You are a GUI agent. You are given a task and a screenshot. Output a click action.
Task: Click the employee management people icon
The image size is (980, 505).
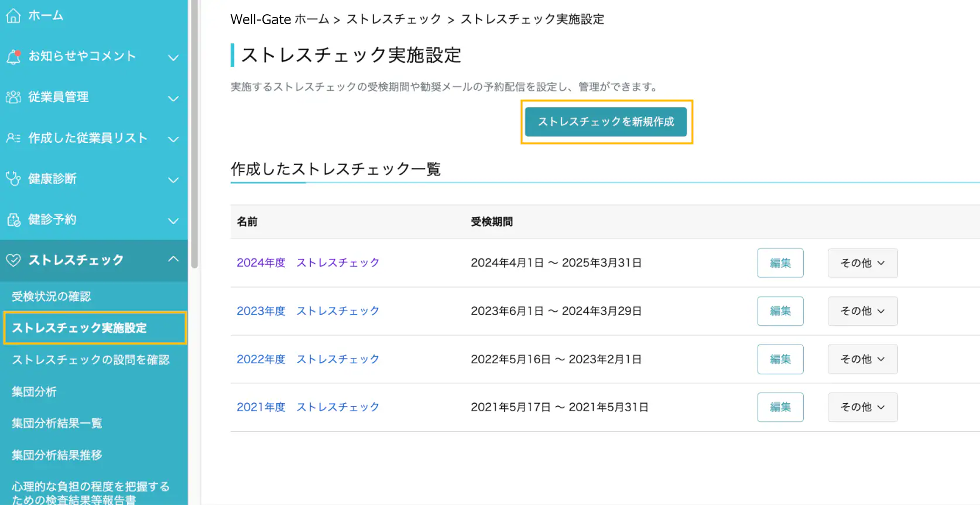pyautogui.click(x=13, y=97)
